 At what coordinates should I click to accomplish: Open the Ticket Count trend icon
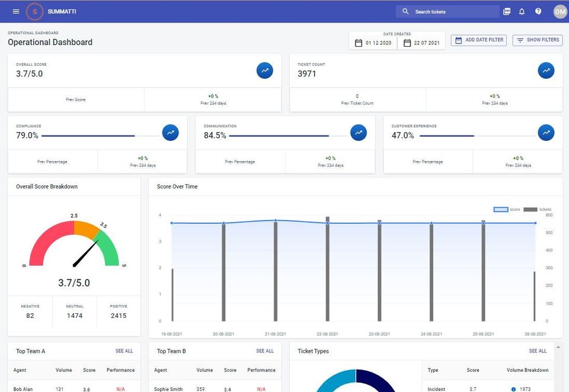(546, 70)
